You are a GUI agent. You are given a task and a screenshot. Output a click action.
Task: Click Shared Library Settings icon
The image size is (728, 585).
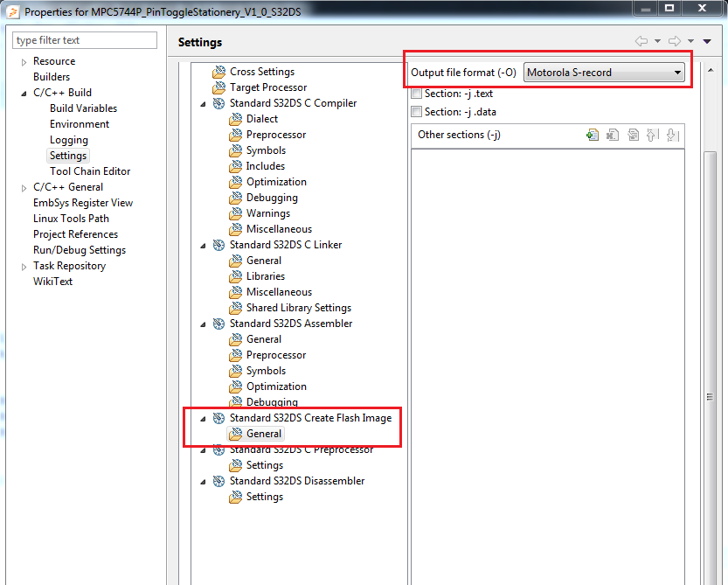(x=236, y=308)
